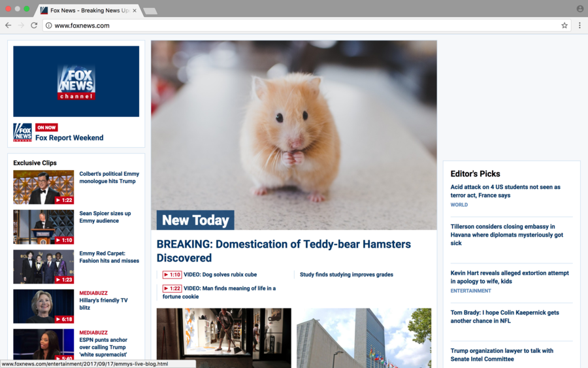Select the Fox News browser tab
The image size is (588, 368).
click(x=88, y=10)
